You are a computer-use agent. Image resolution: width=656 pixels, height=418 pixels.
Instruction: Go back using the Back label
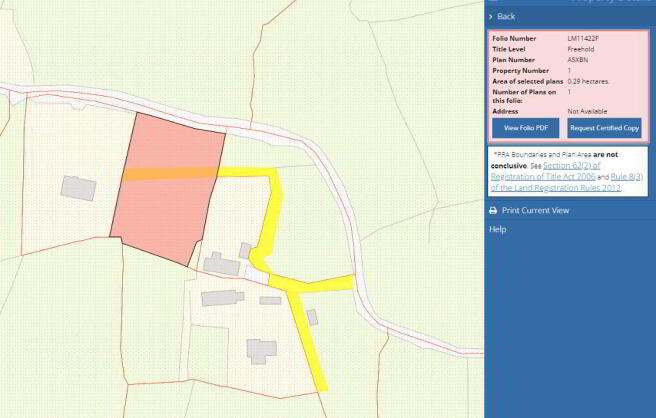tap(506, 17)
